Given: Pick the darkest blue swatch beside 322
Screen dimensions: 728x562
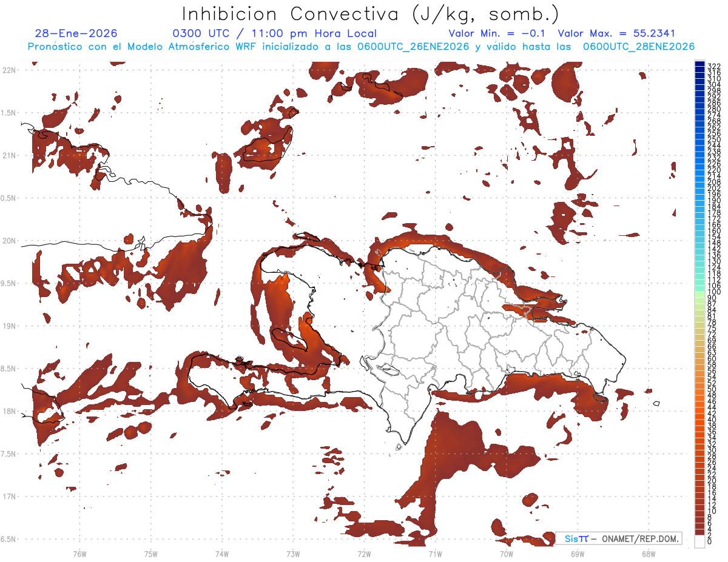Looking at the screenshot, I should click(x=699, y=64).
